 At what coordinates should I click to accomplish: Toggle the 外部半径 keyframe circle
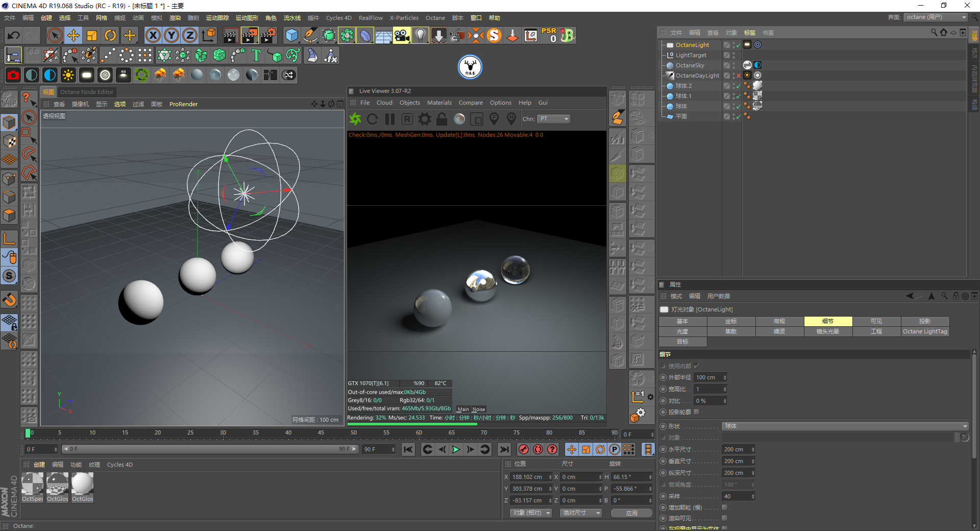point(663,377)
